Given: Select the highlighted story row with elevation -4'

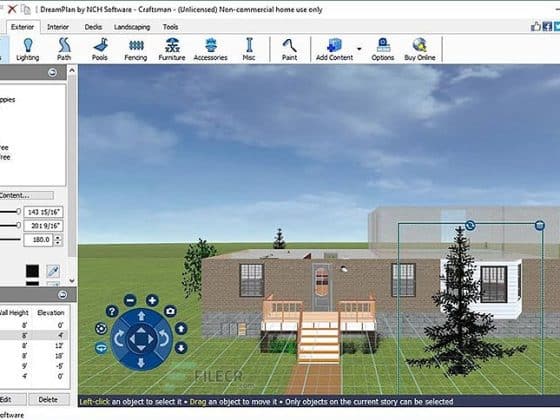Looking at the screenshot, I should click(34, 335).
